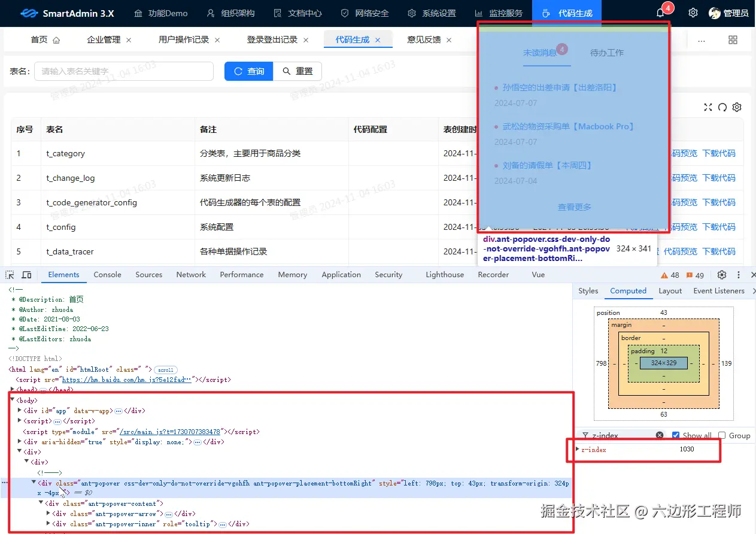
Task: Close the 企业管理 tab
Action: tap(129, 40)
